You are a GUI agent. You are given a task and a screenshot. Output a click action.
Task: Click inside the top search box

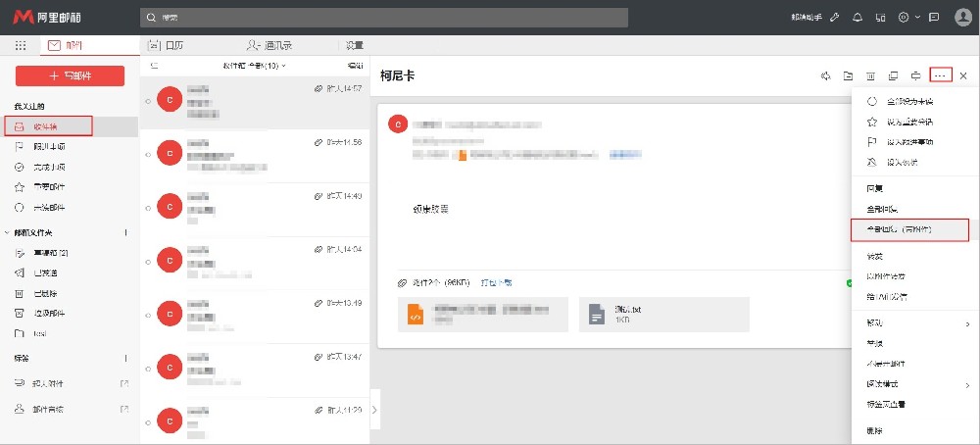[x=384, y=18]
